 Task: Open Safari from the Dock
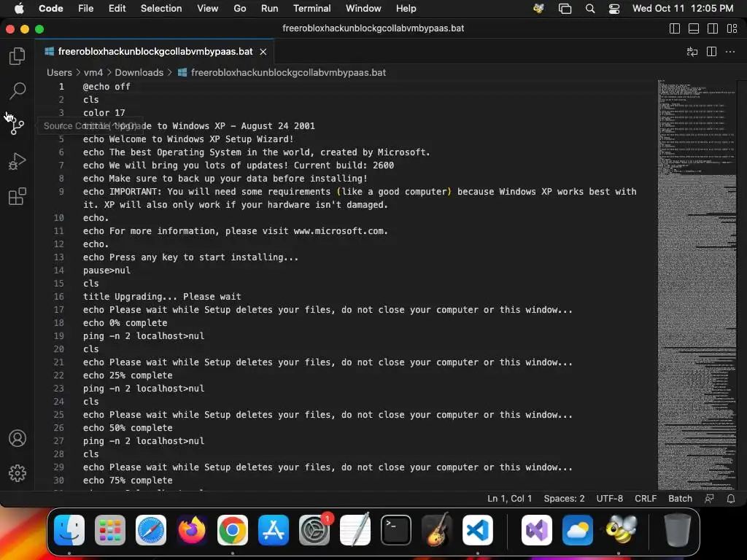click(x=151, y=530)
